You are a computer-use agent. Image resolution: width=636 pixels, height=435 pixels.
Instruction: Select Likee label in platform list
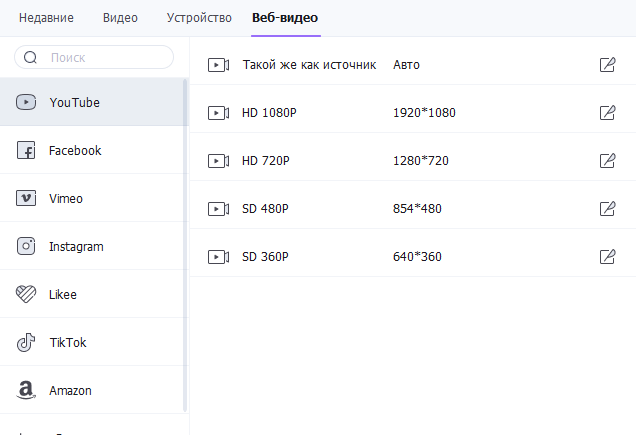[x=63, y=295]
